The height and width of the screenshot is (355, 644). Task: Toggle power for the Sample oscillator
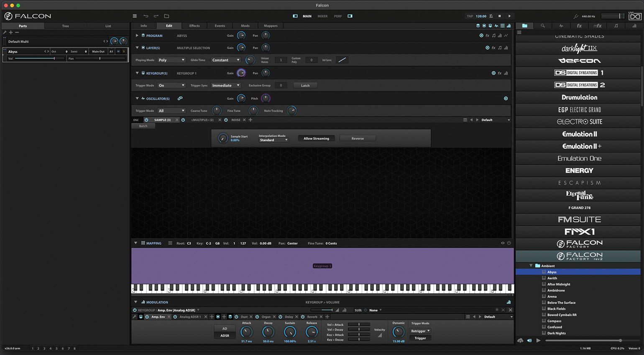(146, 120)
